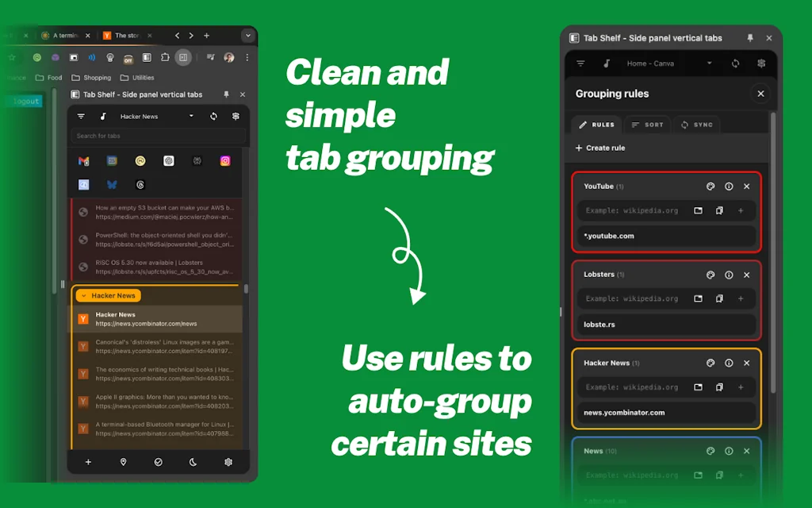Image resolution: width=812 pixels, height=508 pixels.
Task: Toggle pin on right Tab Shelf panel
Action: (750, 38)
